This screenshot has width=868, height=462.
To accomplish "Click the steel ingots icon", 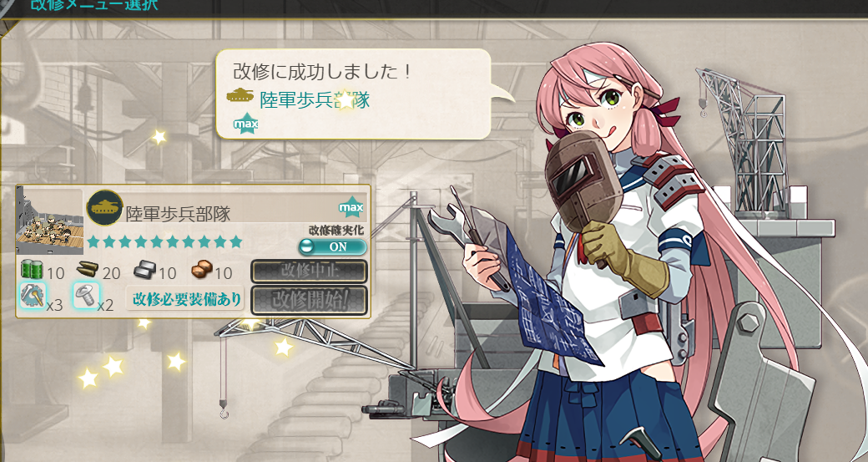I will pyautogui.click(x=144, y=271).
